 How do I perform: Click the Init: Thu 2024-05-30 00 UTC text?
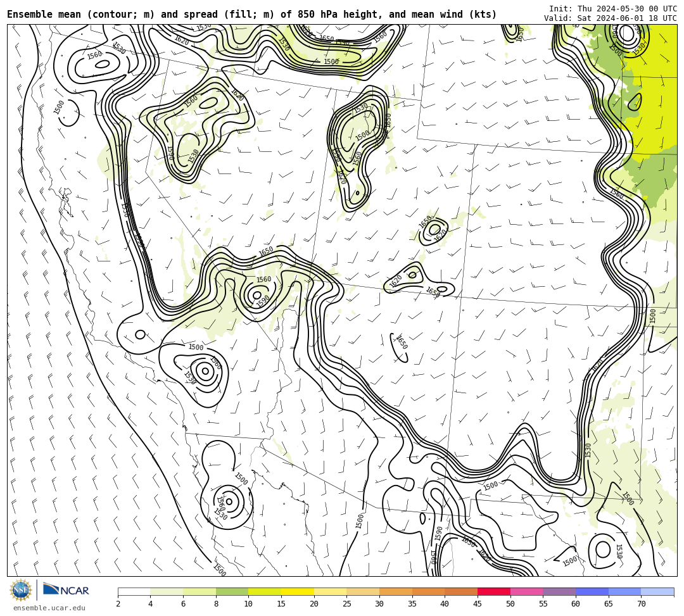613,9
